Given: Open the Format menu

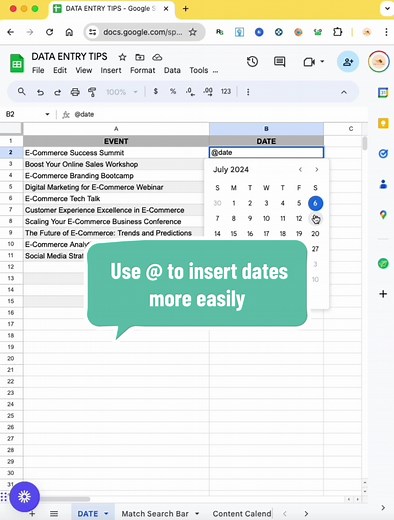Looking at the screenshot, I should 143,70.
